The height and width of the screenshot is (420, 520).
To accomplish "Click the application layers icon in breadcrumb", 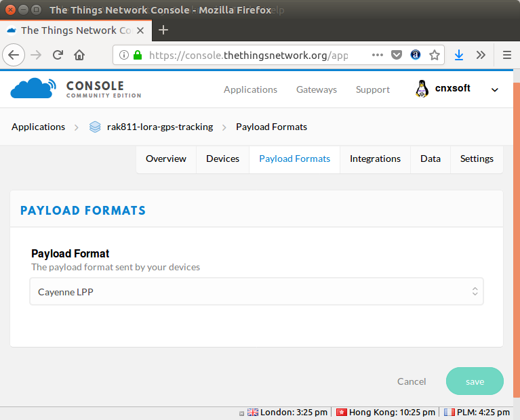I will click(95, 127).
